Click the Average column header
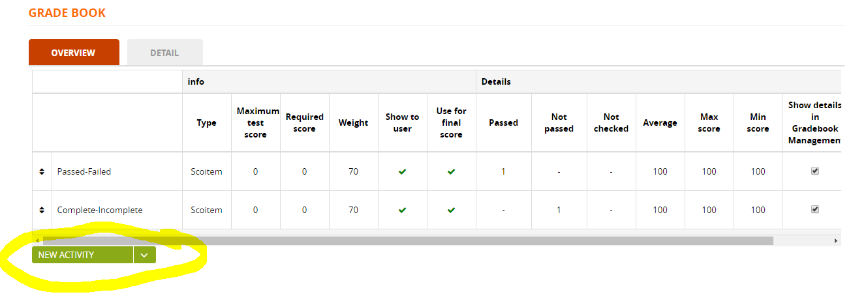 point(660,123)
